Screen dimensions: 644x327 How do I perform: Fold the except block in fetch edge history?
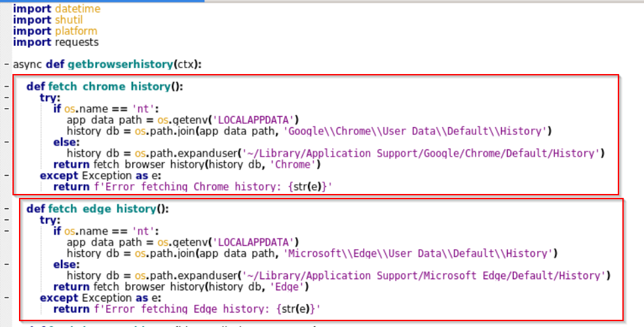pos(6,298)
